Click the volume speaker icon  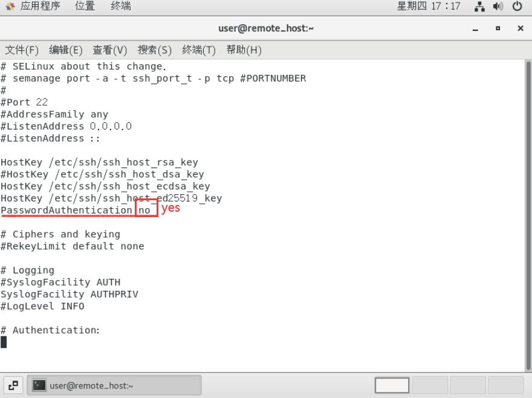498,7
